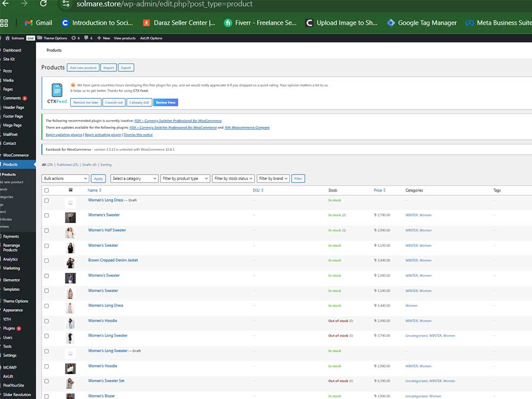This screenshot has height=399, width=532.
Task: Open the Filter by brand dropdown
Action: pyautogui.click(x=273, y=178)
